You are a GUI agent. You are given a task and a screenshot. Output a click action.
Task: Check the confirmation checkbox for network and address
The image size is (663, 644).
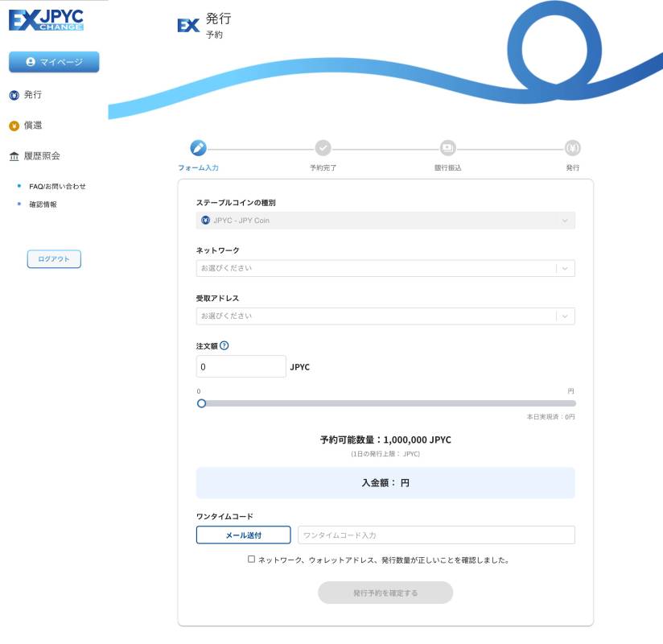coord(252,559)
